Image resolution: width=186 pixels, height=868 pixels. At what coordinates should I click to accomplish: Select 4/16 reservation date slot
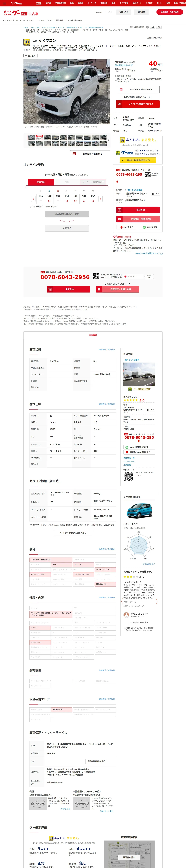click(84, 198)
